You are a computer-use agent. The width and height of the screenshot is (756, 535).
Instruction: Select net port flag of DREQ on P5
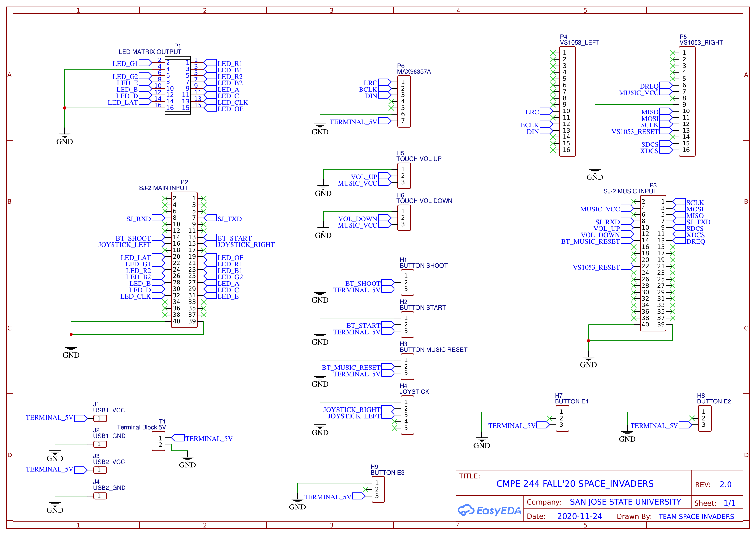click(666, 86)
